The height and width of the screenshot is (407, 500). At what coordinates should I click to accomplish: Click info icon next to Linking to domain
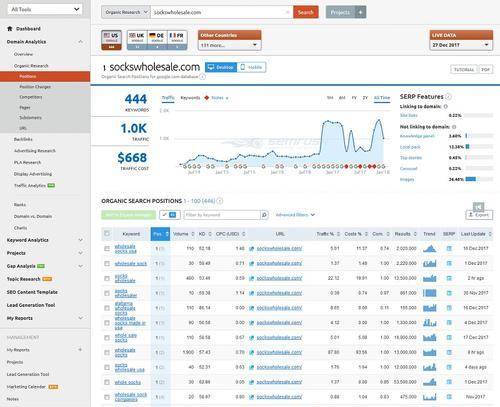pos(446,107)
